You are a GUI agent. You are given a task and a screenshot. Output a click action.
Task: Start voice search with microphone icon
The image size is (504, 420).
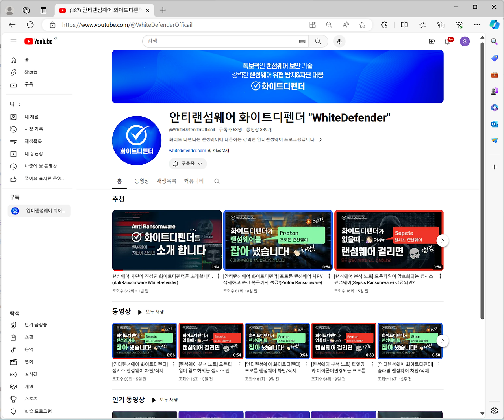339,41
